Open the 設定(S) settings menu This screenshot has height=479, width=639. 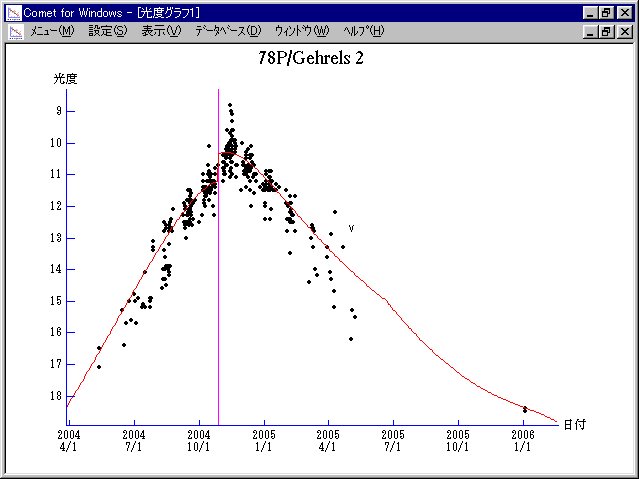[108, 31]
